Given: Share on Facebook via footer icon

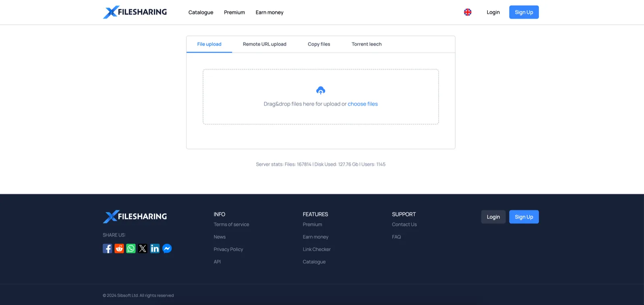Looking at the screenshot, I should tap(107, 249).
